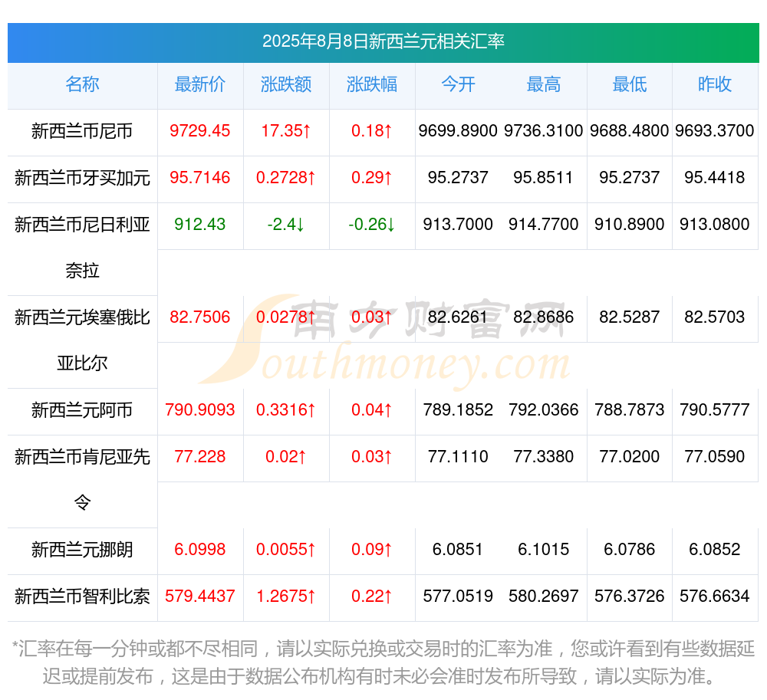This screenshot has width=767, height=700.
Task: Click previous close 9693.3700
Action: point(715,131)
